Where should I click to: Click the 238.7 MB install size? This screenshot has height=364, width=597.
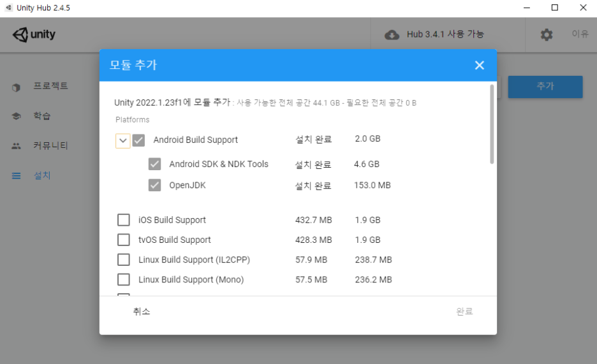(x=374, y=260)
